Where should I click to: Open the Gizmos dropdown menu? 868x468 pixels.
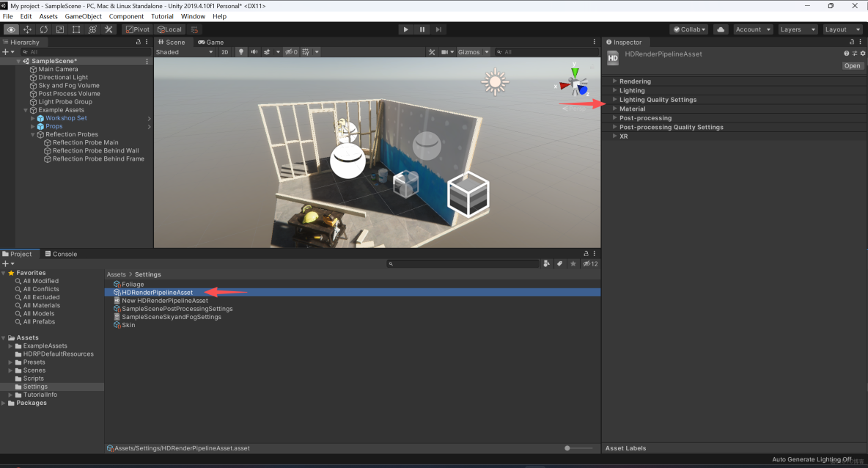(473, 52)
